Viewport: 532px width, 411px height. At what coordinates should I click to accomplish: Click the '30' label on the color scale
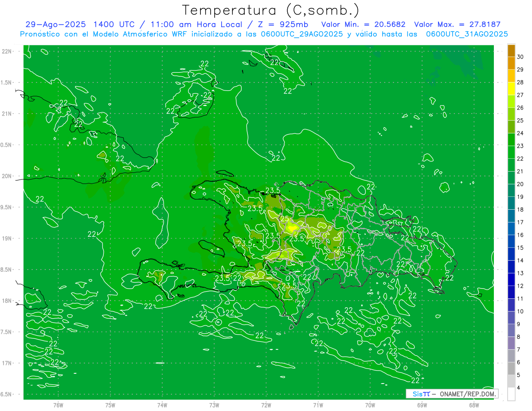520,57
